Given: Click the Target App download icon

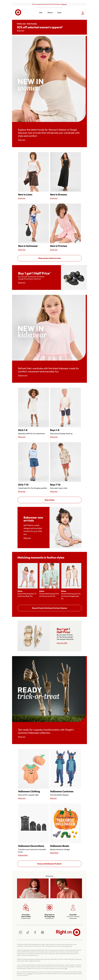Looking at the screenshot, I should [49, 907].
